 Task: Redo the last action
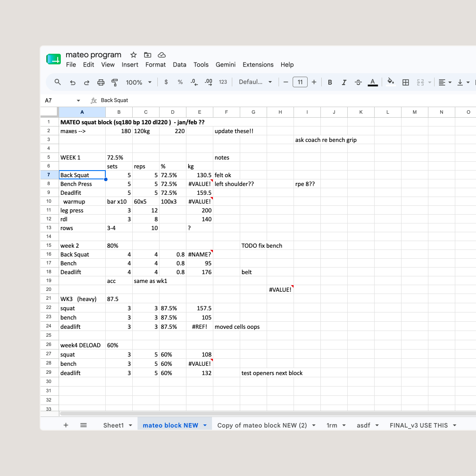pos(86,82)
